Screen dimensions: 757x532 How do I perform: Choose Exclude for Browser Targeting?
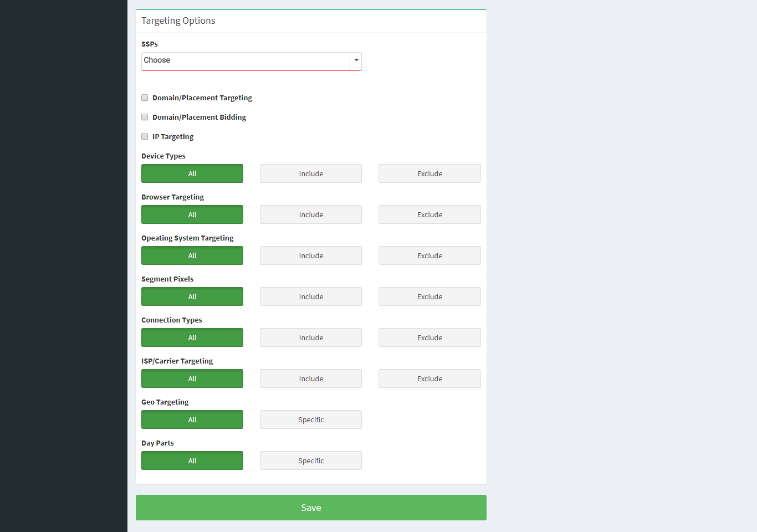click(429, 214)
